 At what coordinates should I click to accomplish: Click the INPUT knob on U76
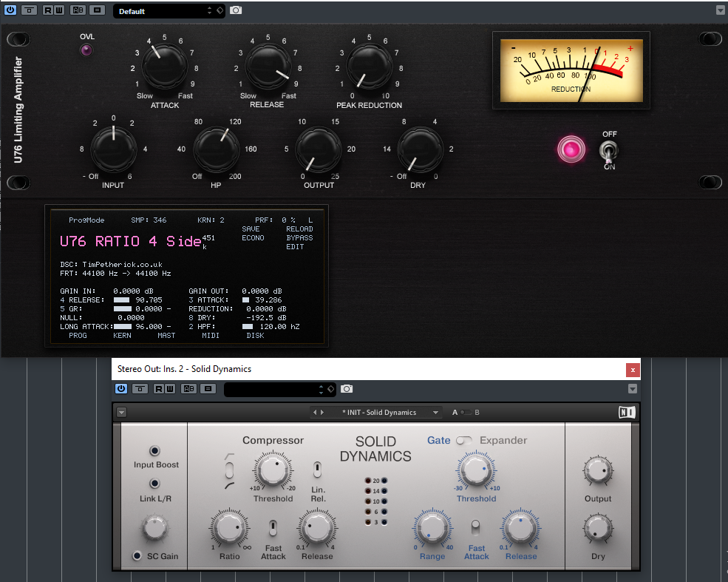click(x=113, y=149)
